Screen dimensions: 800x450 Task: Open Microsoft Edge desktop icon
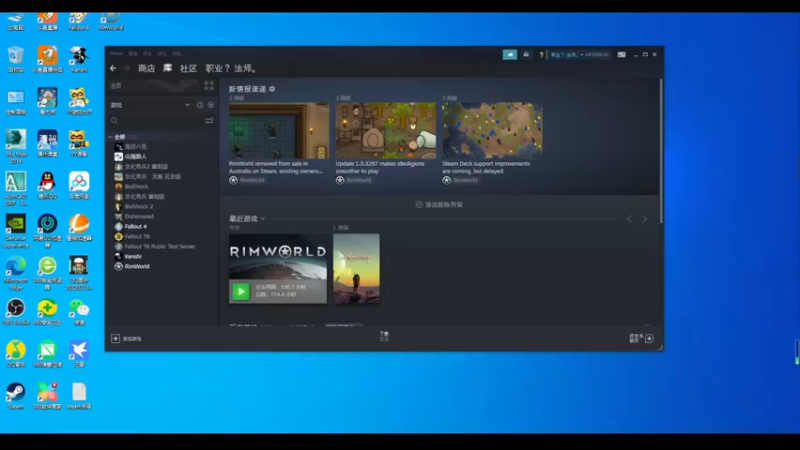point(16,273)
